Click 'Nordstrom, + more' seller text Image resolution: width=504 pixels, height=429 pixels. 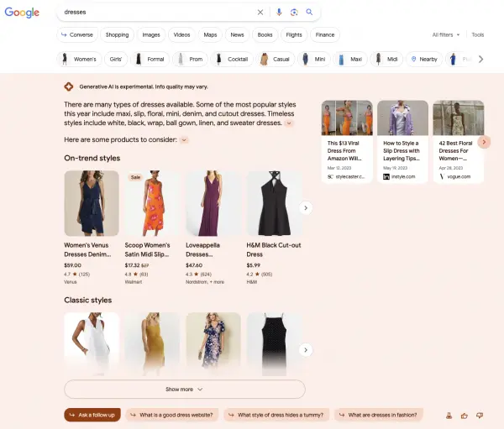coord(205,282)
